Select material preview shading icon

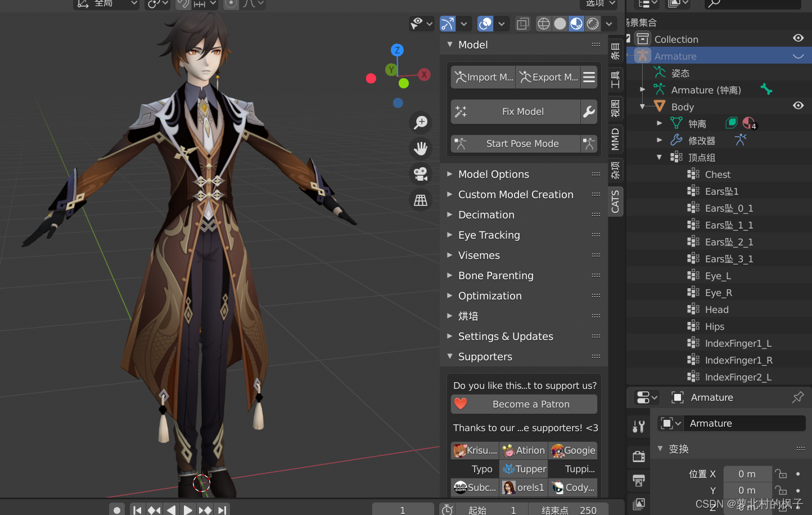(x=576, y=24)
